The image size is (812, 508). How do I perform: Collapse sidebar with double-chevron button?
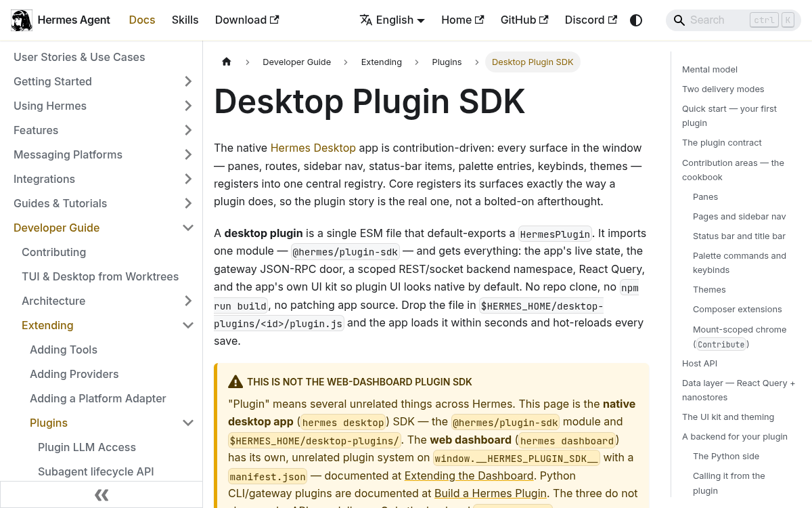pyautogui.click(x=101, y=494)
